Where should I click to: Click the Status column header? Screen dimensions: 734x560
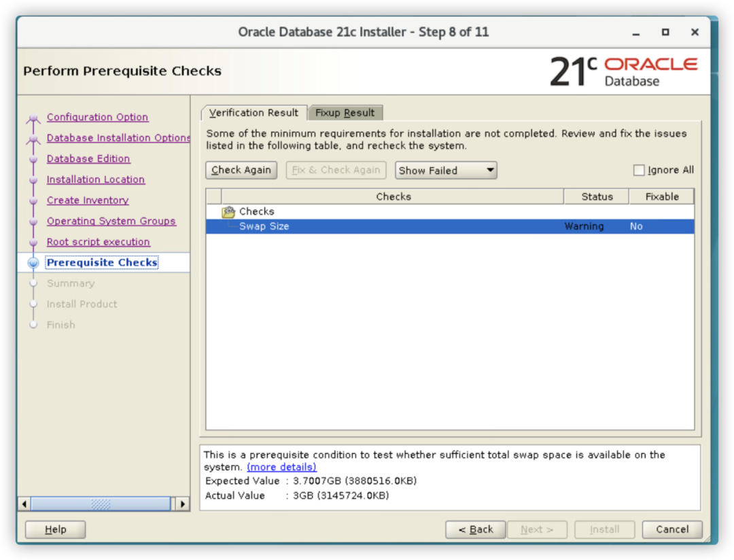coord(597,196)
